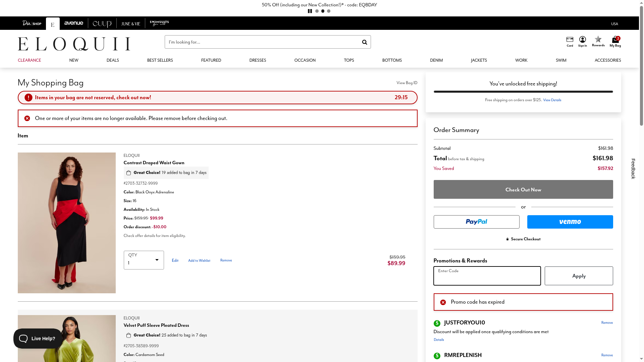Remove the RMREPLENISH promo code
Screen dimensions: 644x362
coord(607,355)
